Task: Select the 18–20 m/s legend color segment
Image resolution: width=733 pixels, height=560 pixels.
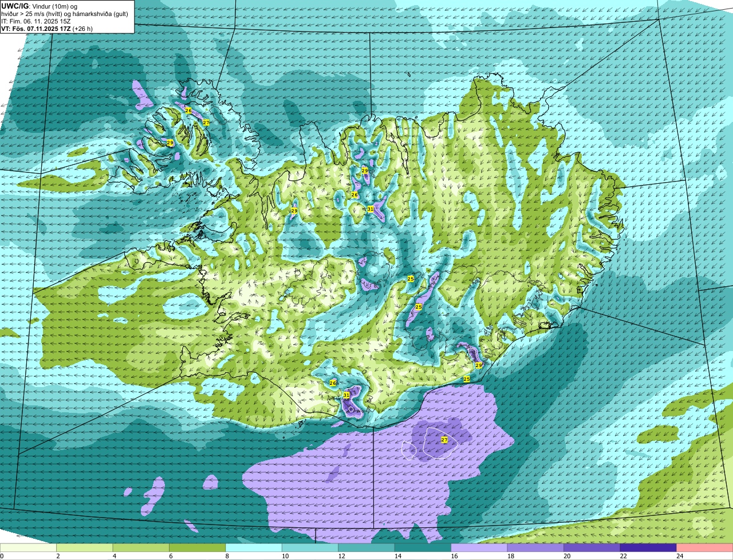Action: click(x=535, y=547)
